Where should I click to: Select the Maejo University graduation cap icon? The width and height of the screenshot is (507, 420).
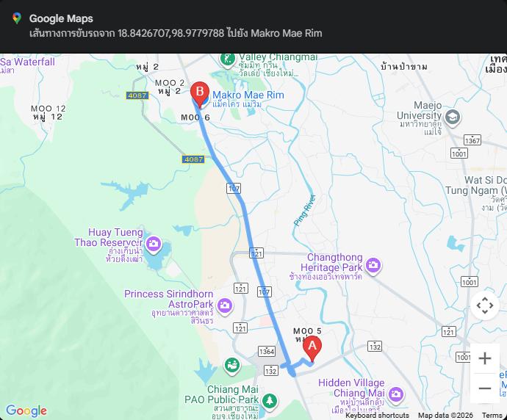(x=453, y=117)
